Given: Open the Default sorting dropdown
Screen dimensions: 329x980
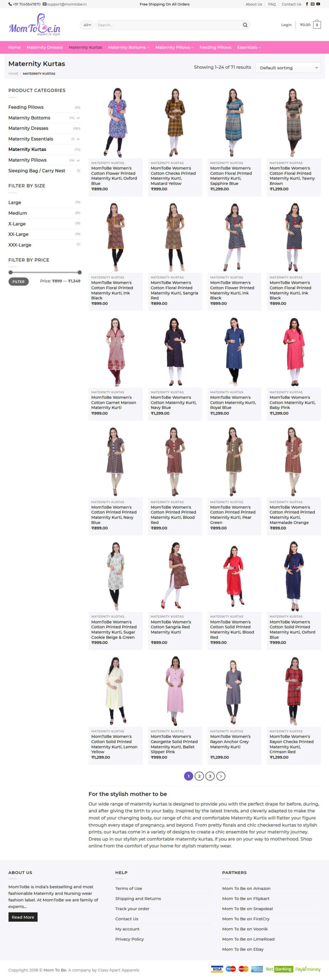Looking at the screenshot, I should tap(288, 68).
